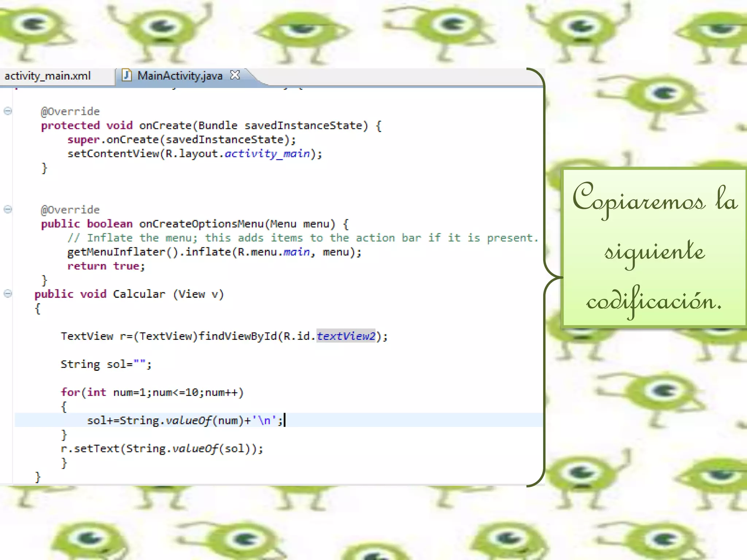Close the MainActivity.java editor tab
Screen dimensions: 747x560
[x=235, y=75]
